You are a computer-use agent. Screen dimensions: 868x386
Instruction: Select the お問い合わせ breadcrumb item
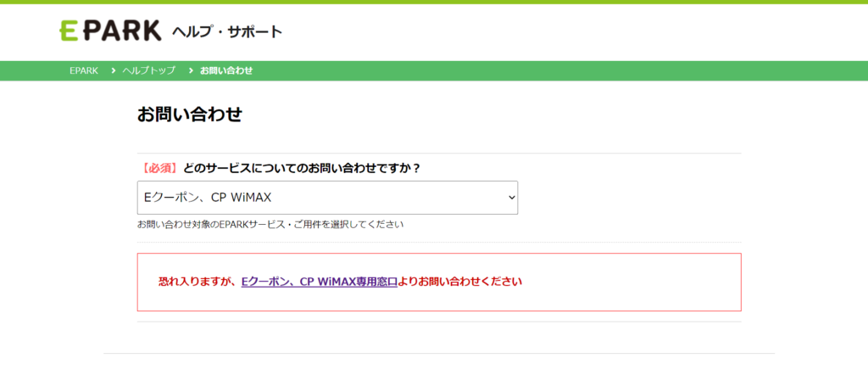coord(226,70)
